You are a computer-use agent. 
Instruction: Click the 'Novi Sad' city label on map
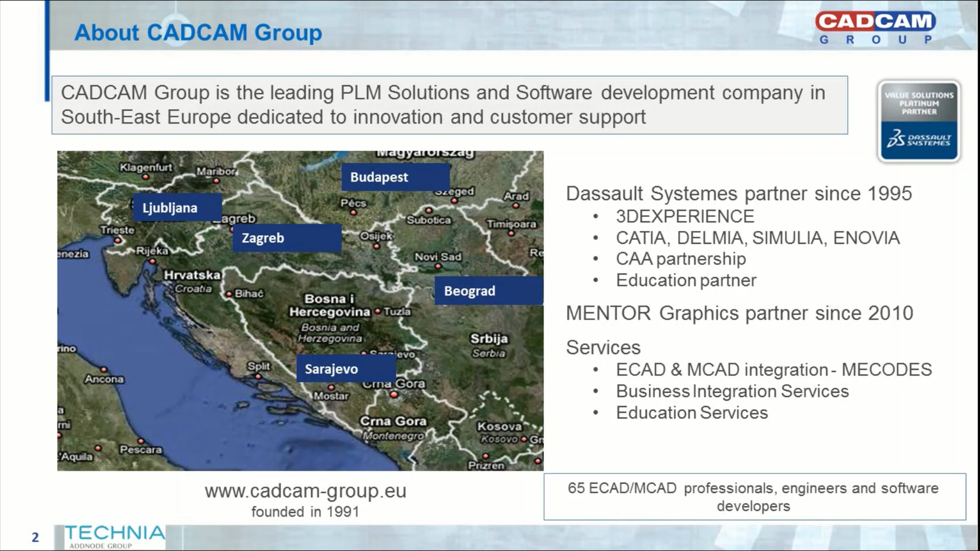[x=438, y=257]
